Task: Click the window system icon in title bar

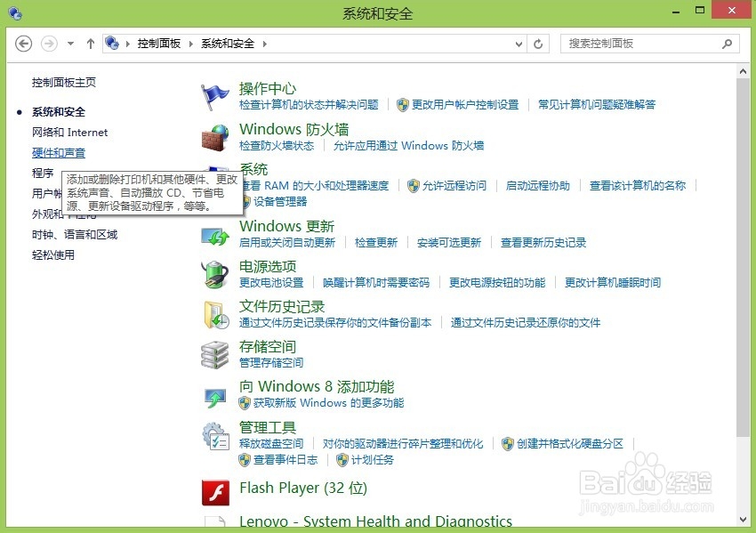Action: tap(15, 13)
